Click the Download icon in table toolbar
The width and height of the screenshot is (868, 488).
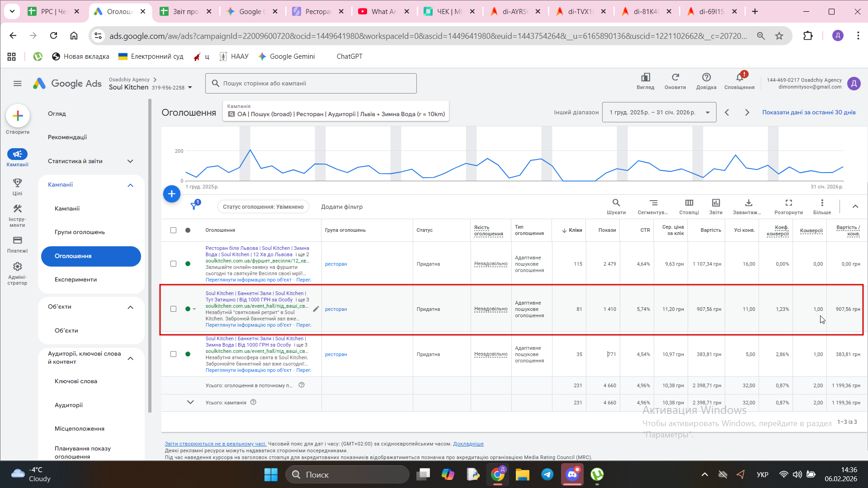(x=748, y=203)
